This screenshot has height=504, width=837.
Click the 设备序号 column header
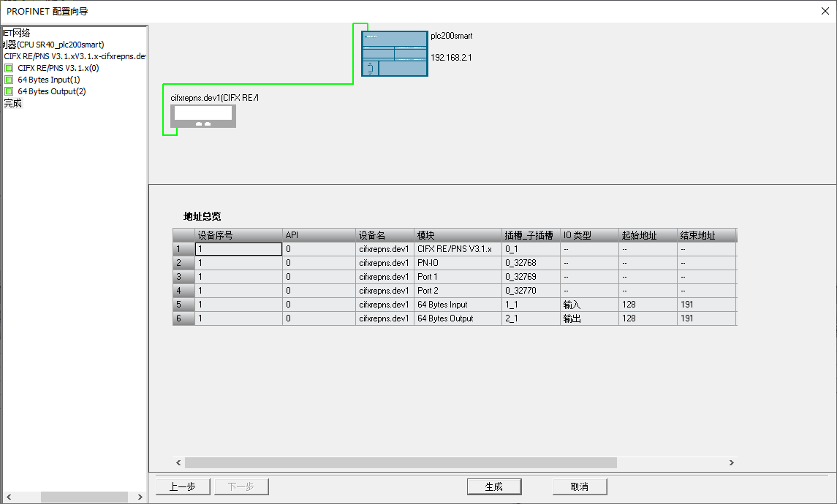[x=238, y=235]
